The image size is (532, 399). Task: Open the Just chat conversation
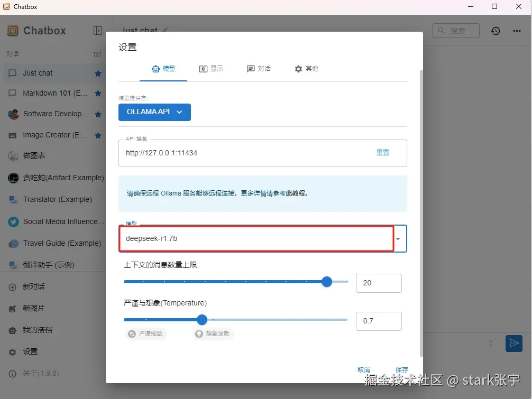point(54,73)
